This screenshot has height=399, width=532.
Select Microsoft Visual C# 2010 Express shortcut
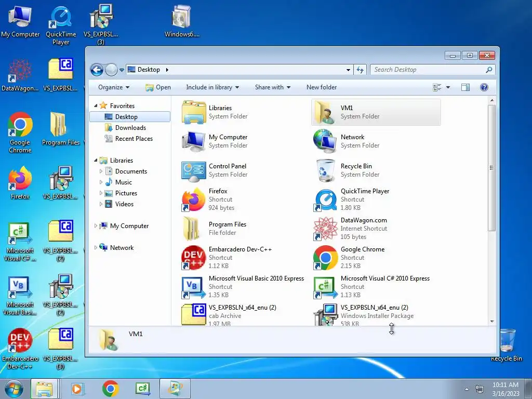(x=325, y=287)
